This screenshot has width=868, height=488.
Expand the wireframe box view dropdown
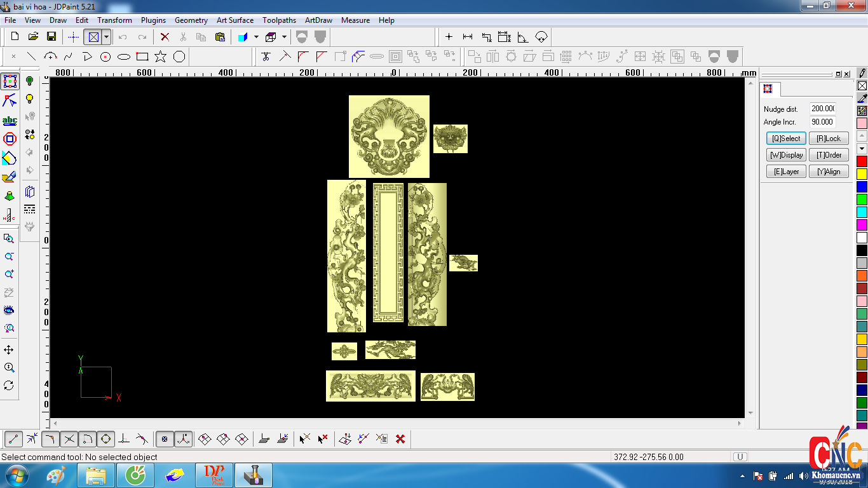[x=284, y=37]
